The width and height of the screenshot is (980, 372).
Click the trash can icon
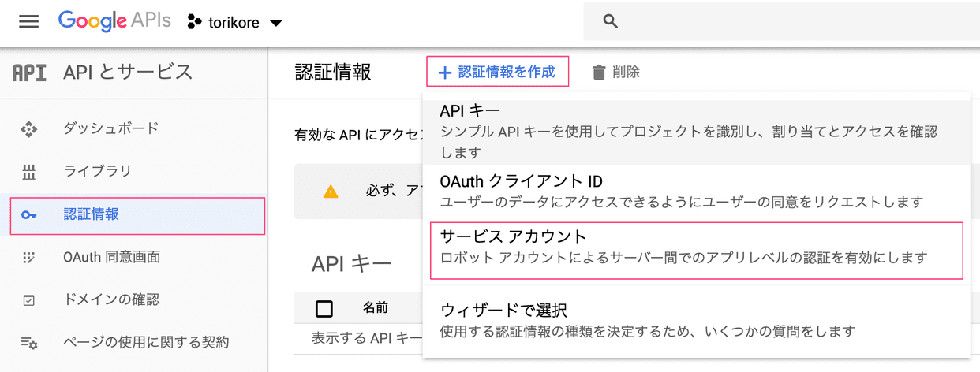599,73
